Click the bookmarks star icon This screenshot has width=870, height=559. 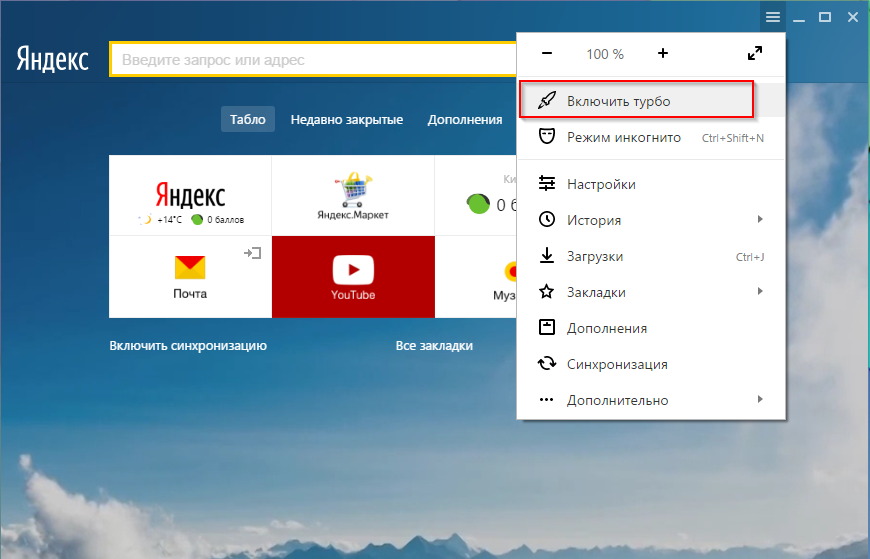point(547,292)
